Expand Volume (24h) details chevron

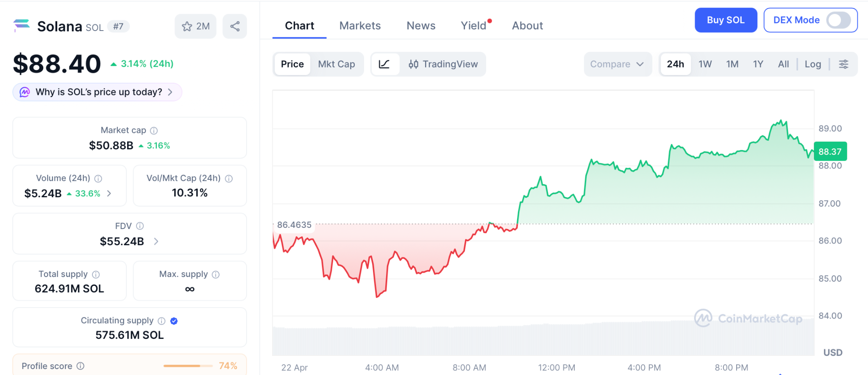coord(109,193)
